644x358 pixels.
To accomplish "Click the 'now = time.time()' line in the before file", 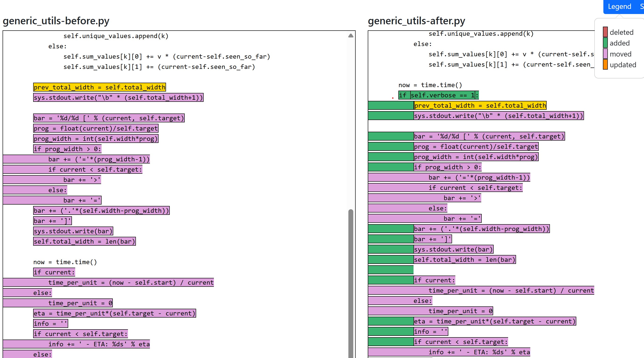I will (65, 262).
